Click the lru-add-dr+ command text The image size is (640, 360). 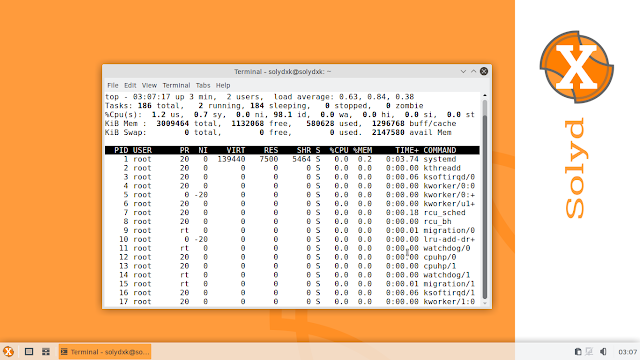pyautogui.click(x=449, y=240)
